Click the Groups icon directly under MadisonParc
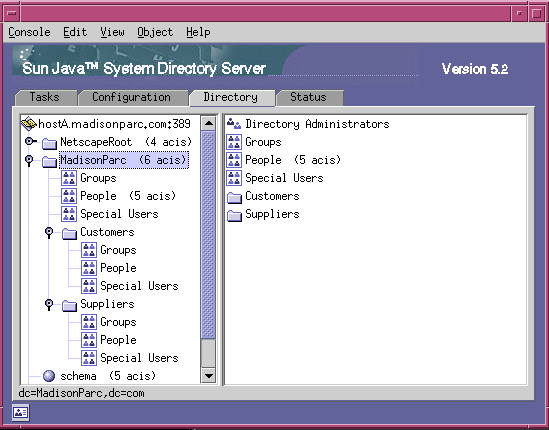Screen dimensions: 549x430 pos(69,178)
